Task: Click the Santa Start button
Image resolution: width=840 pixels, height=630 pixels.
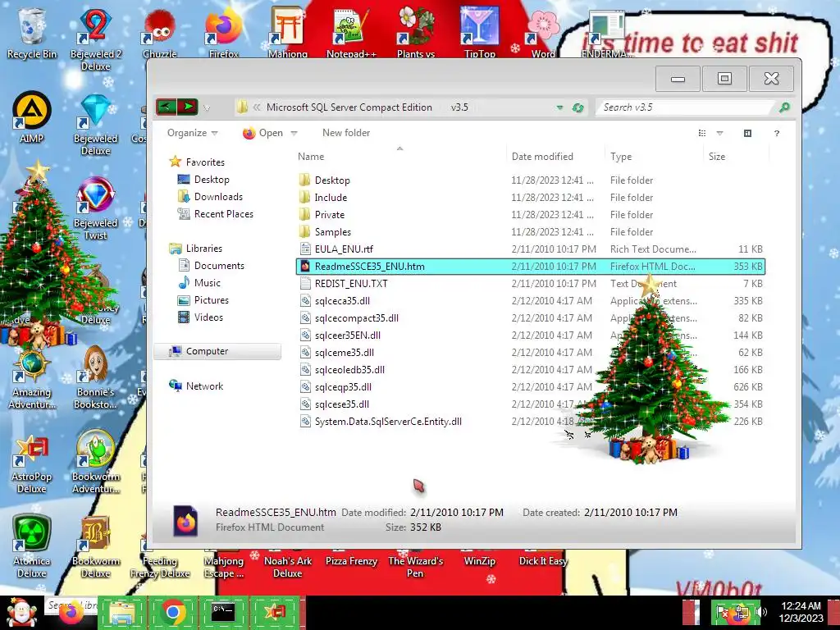Action: point(21,613)
